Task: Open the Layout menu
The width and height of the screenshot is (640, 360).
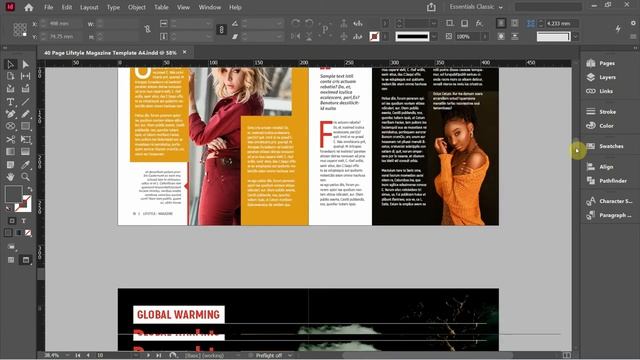Action: 89,7
